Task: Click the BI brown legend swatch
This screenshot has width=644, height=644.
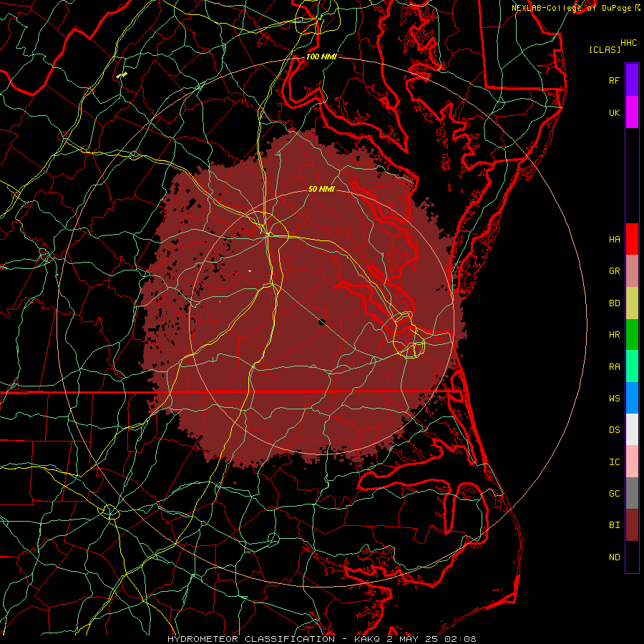Action: 632,525
